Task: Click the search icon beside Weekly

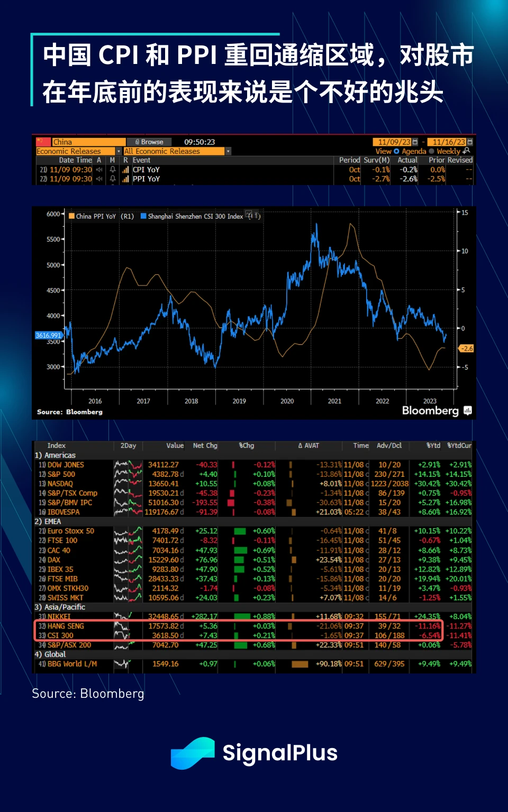Action: [x=466, y=151]
